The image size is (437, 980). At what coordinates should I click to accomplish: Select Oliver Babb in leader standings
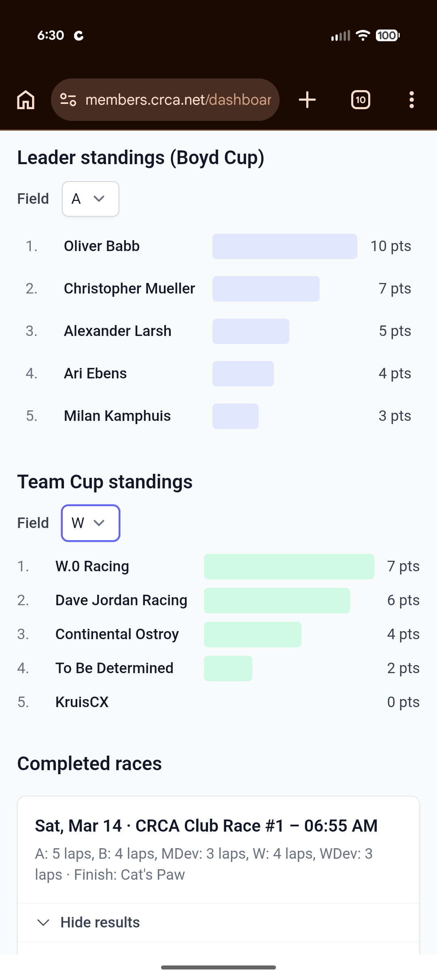click(x=102, y=246)
